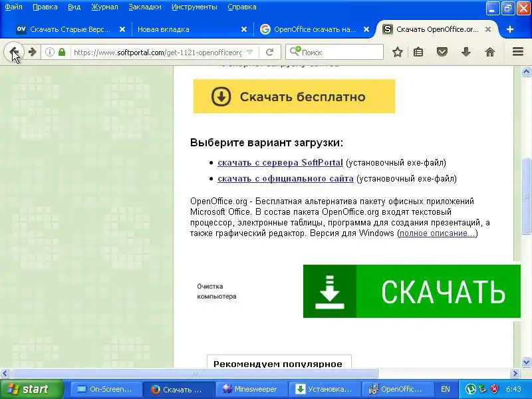532x399 pixels.
Task: Open the Downloads arrow in toolbar
Action: pos(466,52)
